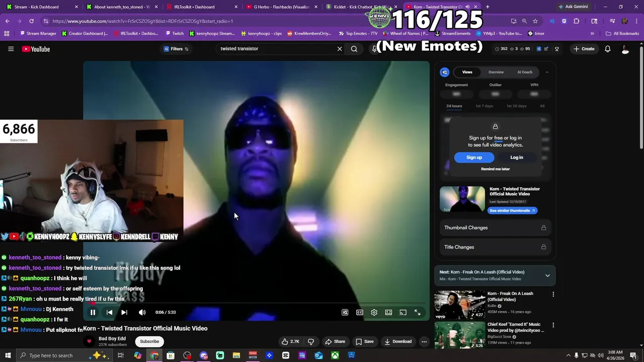The width and height of the screenshot is (644, 362).
Task: Click in the twisted transistor search field
Action: pyautogui.click(x=276, y=49)
